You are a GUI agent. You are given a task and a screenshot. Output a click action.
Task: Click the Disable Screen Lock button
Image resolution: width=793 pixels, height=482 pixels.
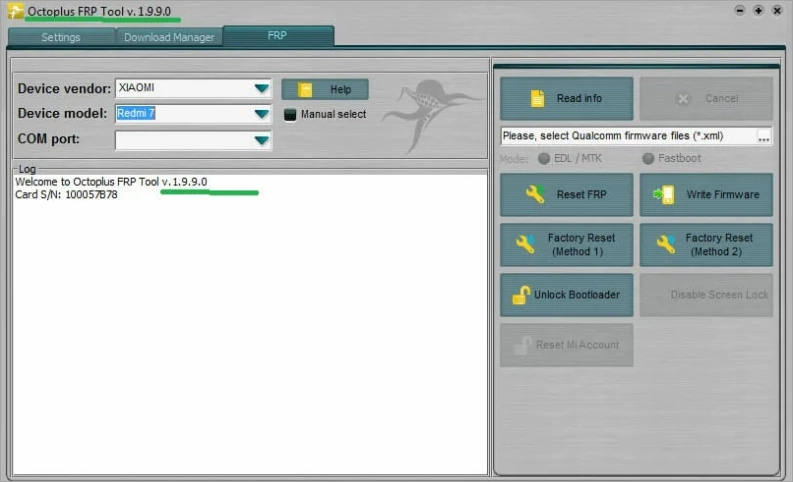click(x=706, y=295)
